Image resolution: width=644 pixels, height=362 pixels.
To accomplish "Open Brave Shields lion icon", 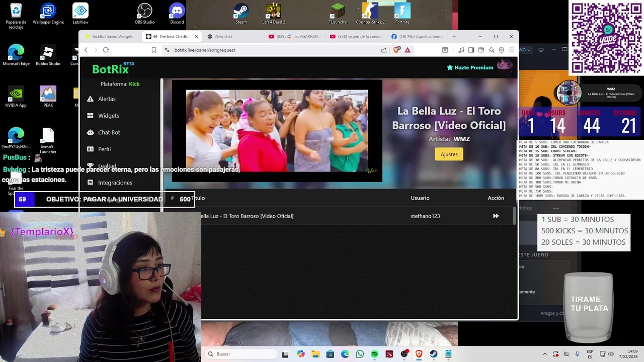I will click(396, 50).
